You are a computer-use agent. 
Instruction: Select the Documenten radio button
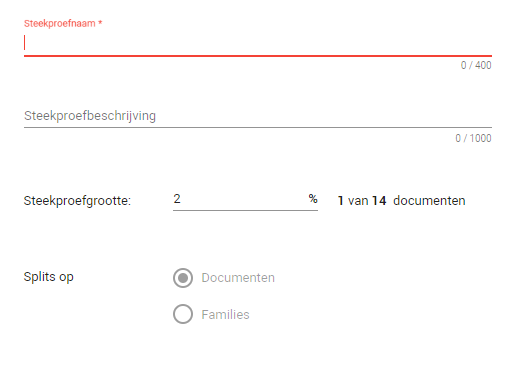tap(183, 278)
